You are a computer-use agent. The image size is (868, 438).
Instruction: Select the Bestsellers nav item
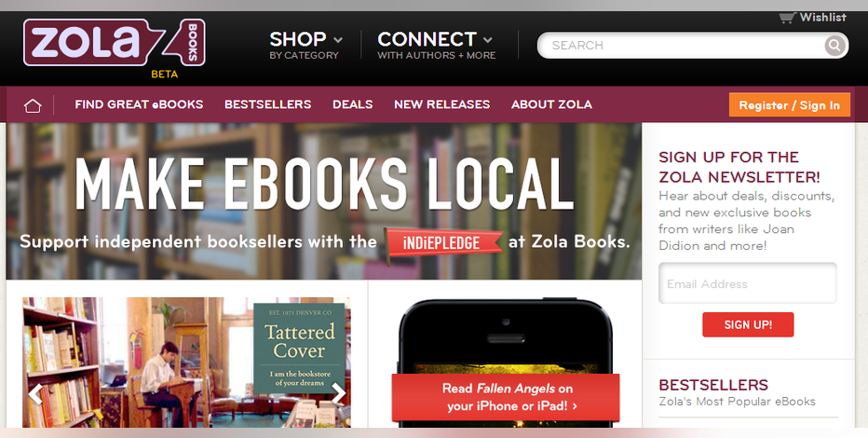(x=268, y=104)
